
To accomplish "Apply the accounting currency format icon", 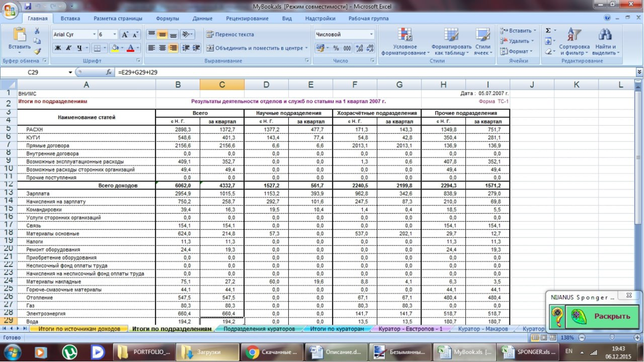I will coord(321,48).
